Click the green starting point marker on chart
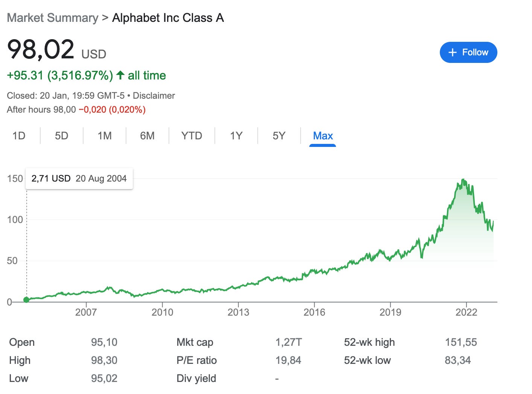 click(x=26, y=299)
